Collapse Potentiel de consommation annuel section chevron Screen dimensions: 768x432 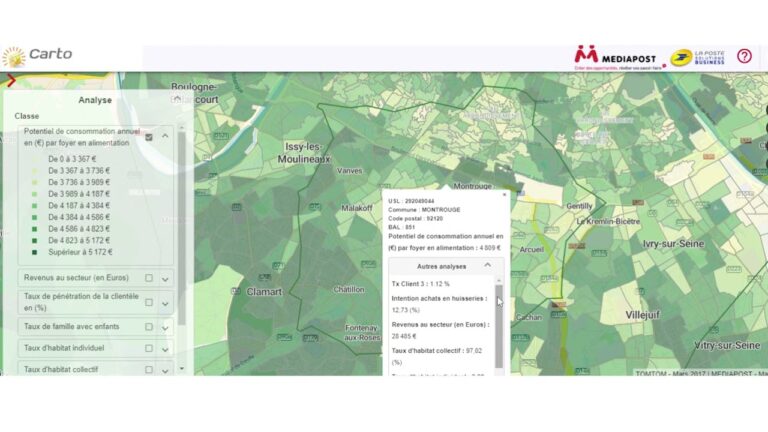tap(165, 136)
